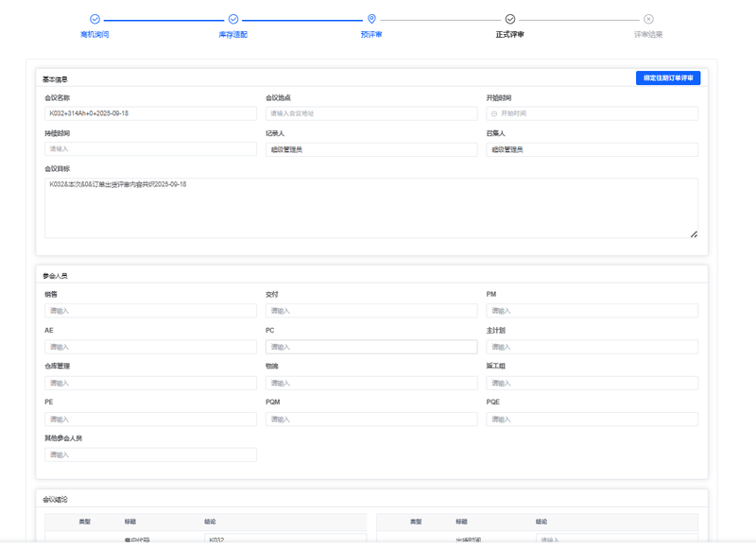756x549 pixels.
Task: Open the 主计划 attendee field
Action: (593, 347)
